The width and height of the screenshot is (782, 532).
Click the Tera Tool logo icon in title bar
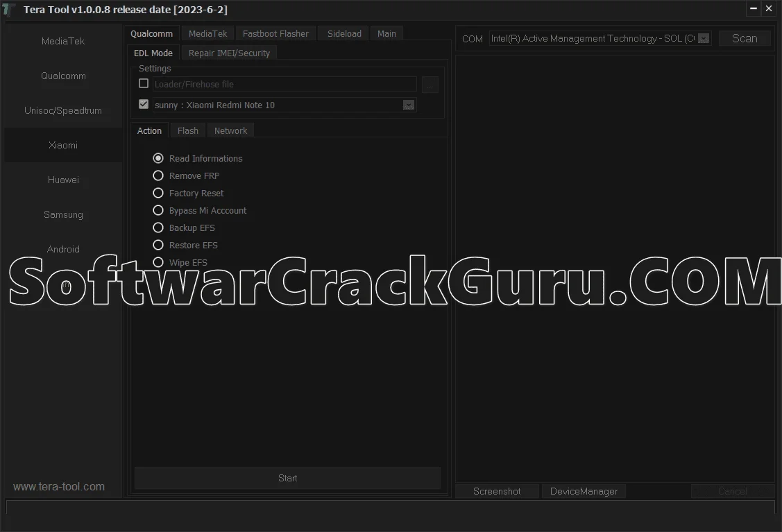click(x=8, y=10)
